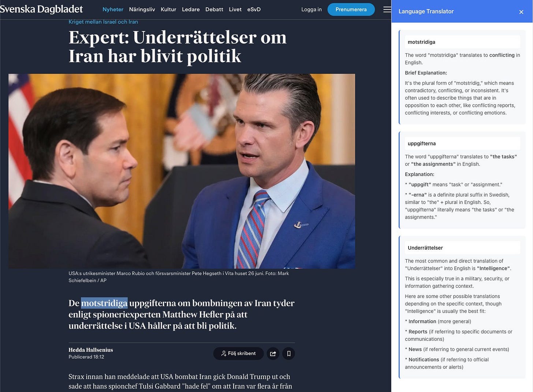Click the word 'uppgifterna' in the article lead
Screen dimensions: 533x392
(153, 303)
